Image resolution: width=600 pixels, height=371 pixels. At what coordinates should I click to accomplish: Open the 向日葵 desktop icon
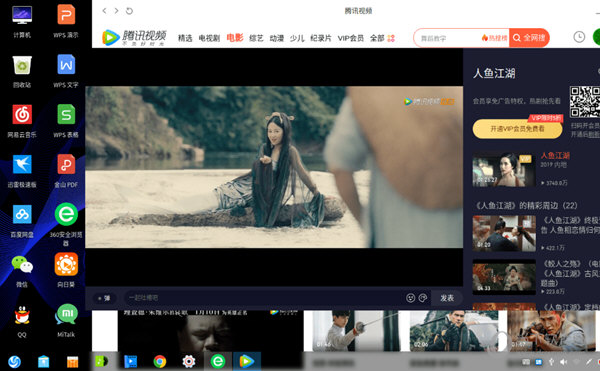point(66,270)
